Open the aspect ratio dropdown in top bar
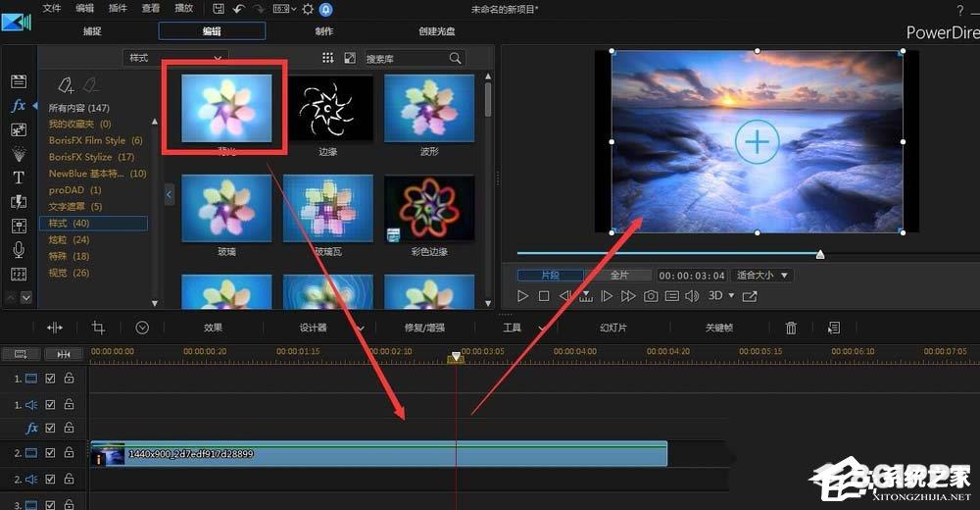 point(284,9)
